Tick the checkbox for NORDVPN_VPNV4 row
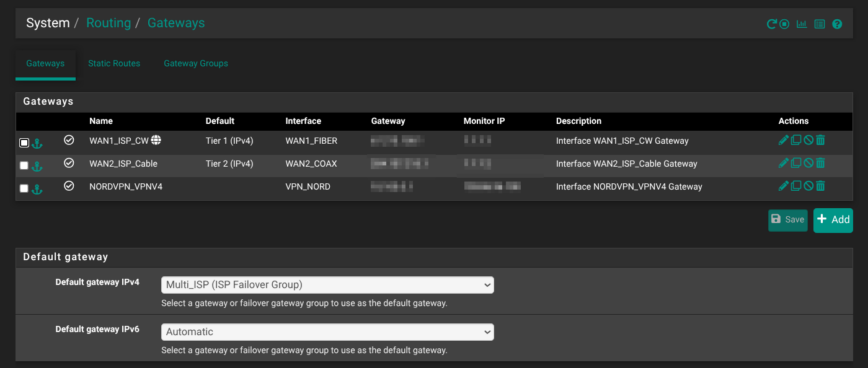 coord(24,189)
